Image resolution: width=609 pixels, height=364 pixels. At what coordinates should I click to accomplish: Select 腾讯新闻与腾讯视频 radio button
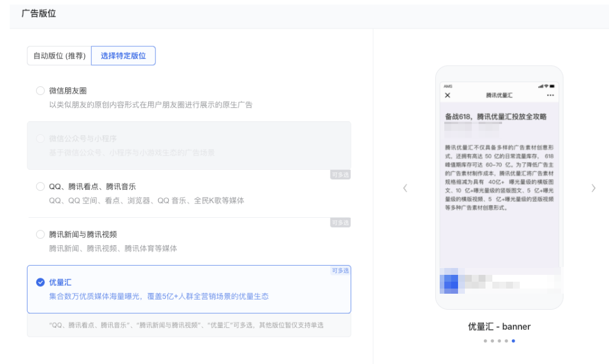(x=41, y=234)
